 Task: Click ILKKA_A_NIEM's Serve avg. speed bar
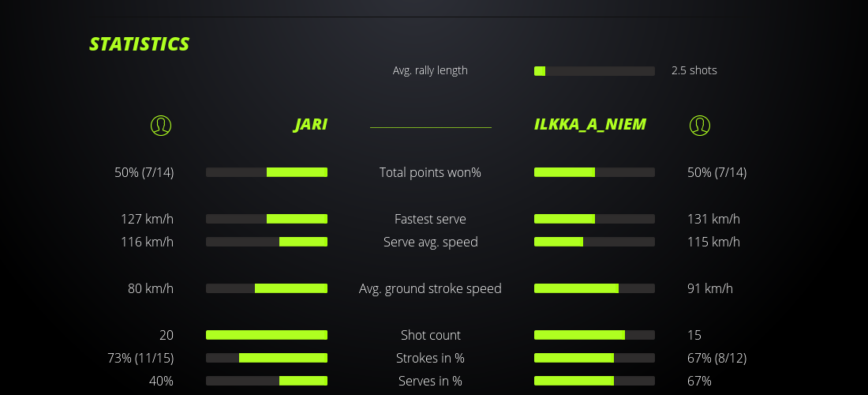coord(594,242)
